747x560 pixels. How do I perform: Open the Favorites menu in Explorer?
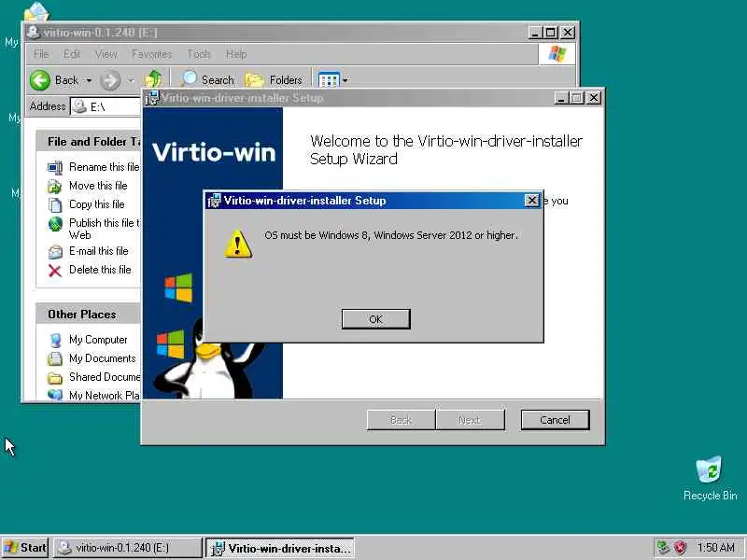(x=151, y=54)
